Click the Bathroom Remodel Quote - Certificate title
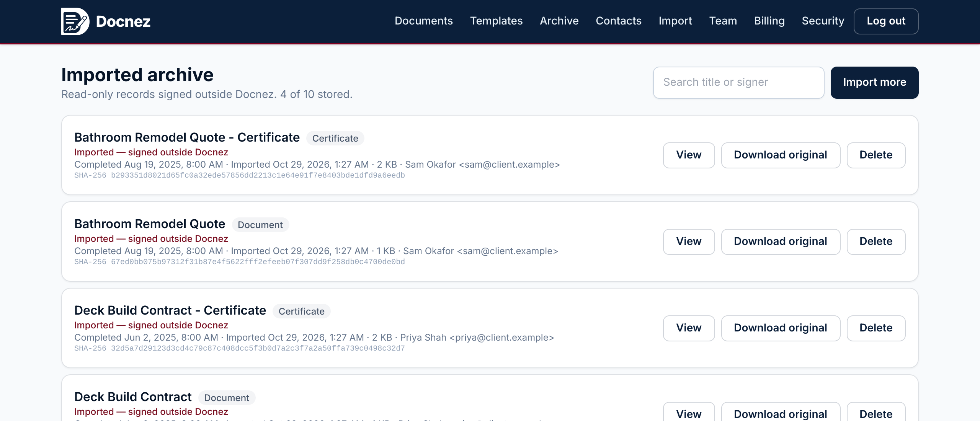The width and height of the screenshot is (980, 421). click(187, 137)
